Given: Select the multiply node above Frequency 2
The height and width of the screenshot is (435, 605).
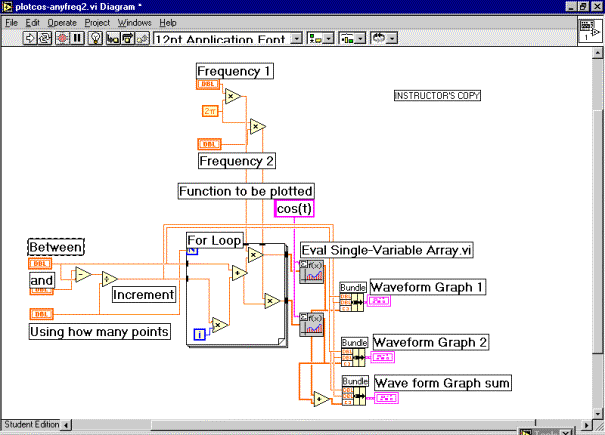Looking at the screenshot, I should point(257,127).
